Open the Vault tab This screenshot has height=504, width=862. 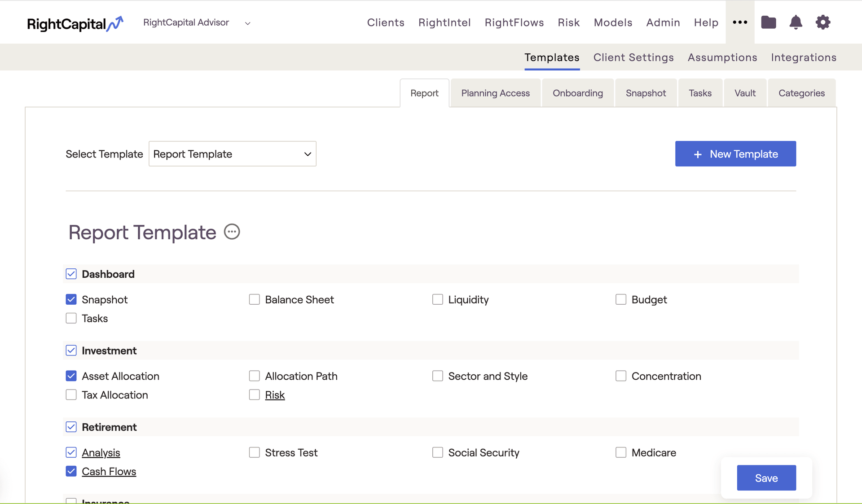click(745, 93)
